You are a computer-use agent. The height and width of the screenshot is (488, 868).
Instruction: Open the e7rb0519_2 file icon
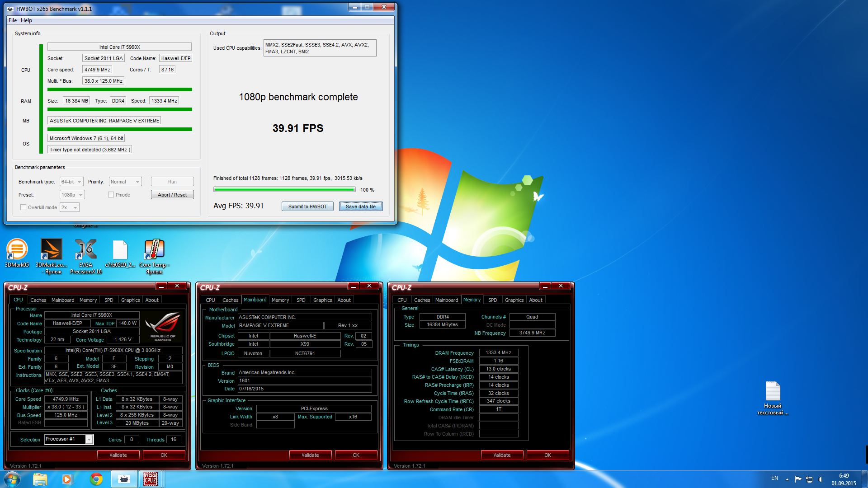pyautogui.click(x=120, y=253)
